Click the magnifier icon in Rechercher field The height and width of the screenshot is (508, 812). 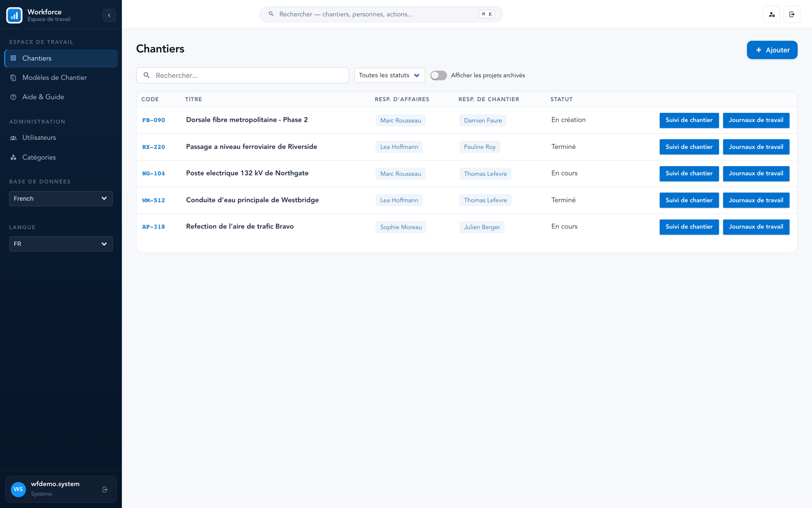(147, 75)
